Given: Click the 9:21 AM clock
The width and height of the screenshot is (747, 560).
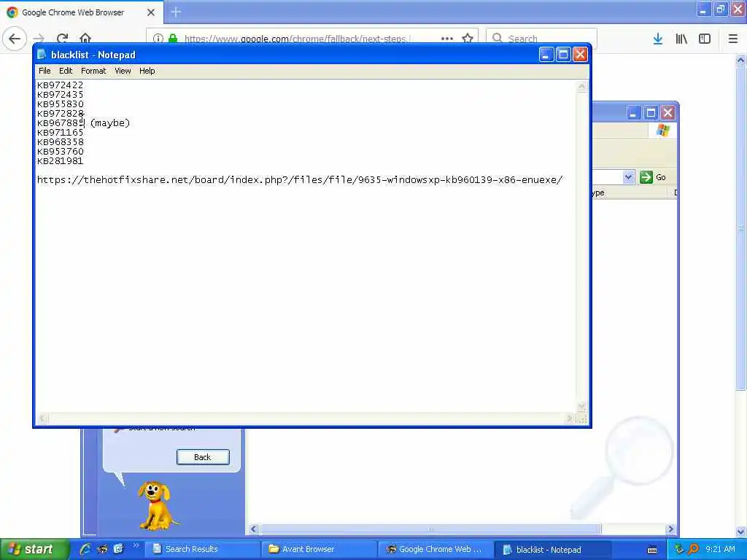Looking at the screenshot, I should 720,550.
